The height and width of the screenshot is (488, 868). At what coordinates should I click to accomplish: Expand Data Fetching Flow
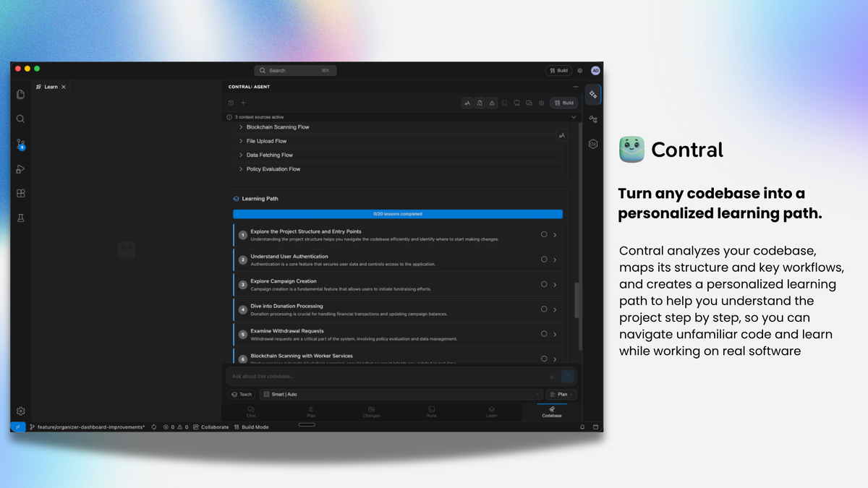[x=398, y=155]
